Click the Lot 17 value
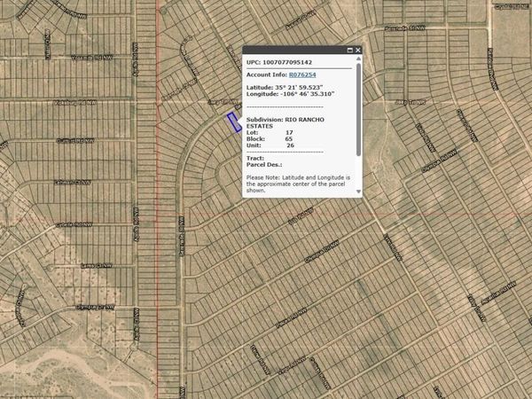Viewport: 532px width, 399px height. (x=289, y=132)
